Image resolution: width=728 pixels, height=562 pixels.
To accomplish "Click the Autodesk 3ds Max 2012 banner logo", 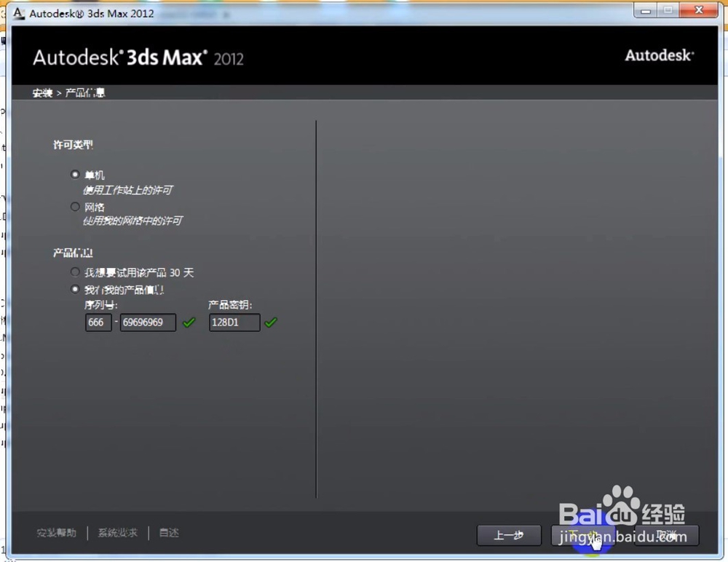I will [138, 55].
